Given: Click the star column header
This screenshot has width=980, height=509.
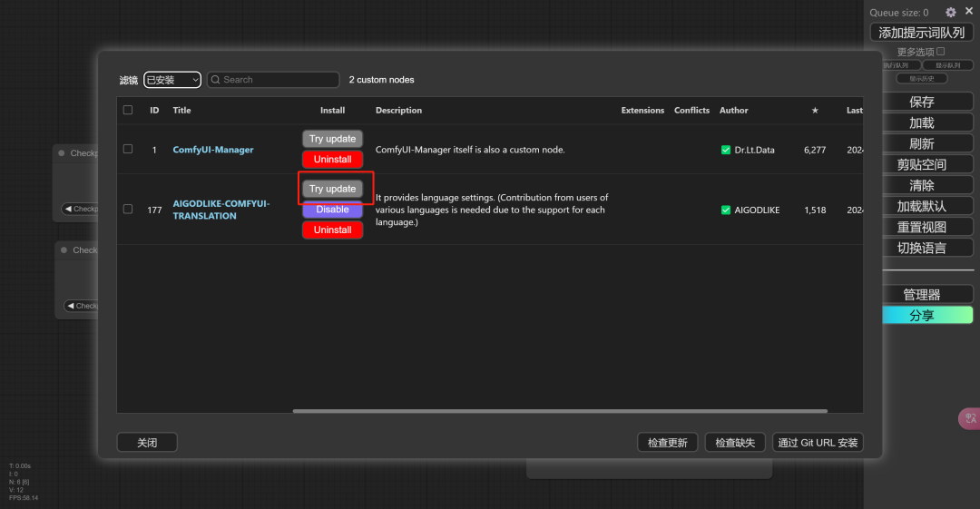Looking at the screenshot, I should (x=815, y=110).
